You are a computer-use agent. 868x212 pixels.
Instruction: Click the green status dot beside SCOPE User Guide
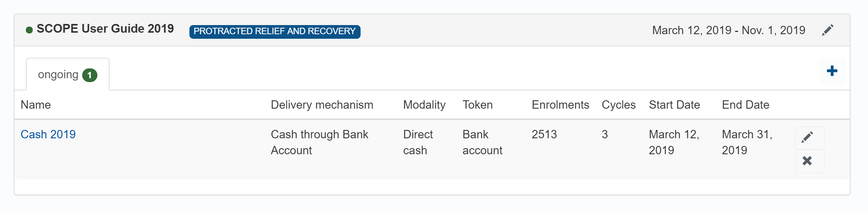coord(29,30)
